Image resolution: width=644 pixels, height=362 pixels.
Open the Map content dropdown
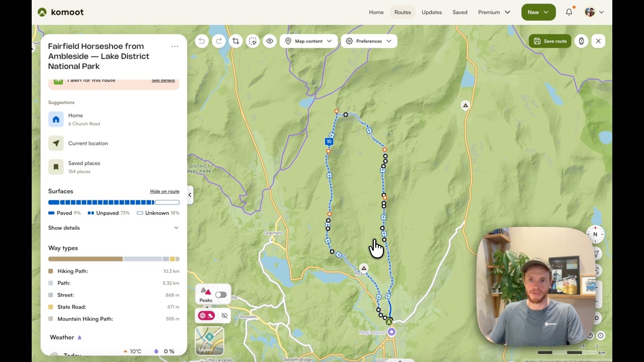point(308,41)
